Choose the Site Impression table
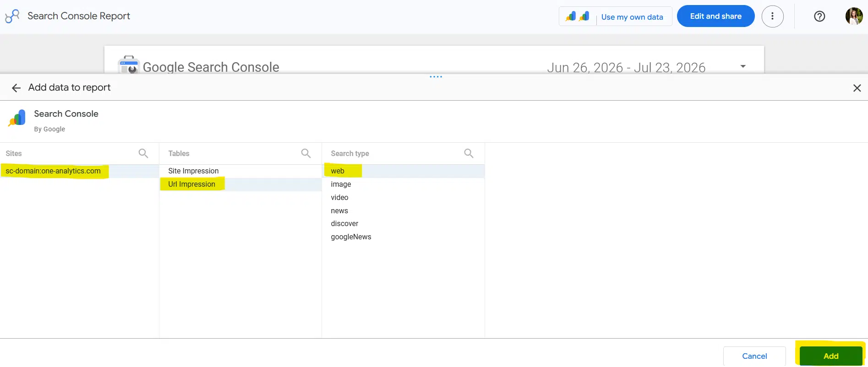The image size is (868, 367). tap(240, 171)
